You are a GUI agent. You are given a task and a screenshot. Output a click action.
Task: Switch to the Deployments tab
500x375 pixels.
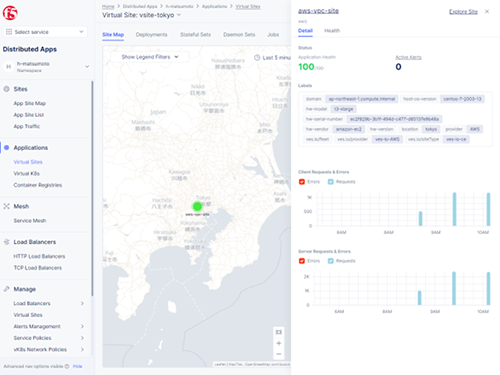click(x=151, y=35)
